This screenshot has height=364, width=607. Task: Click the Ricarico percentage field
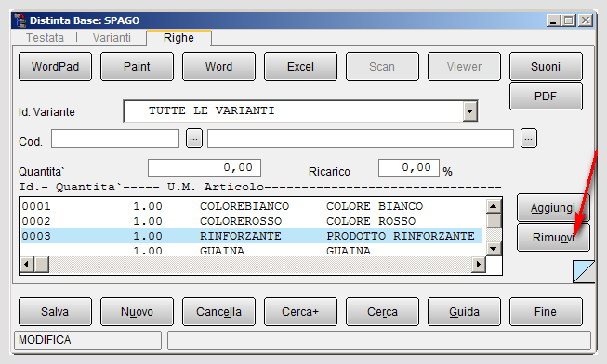[409, 168]
